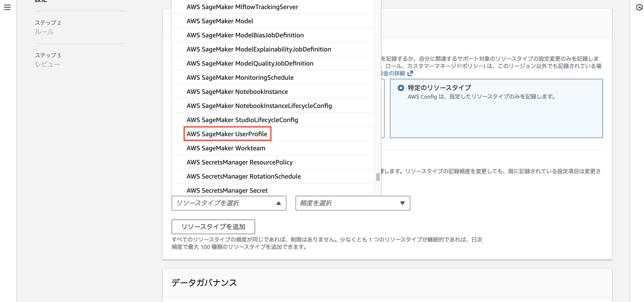The width and height of the screenshot is (644, 302).
Task: Choose AWS SecretsManager RotationSchedule from the list
Action: (243, 176)
